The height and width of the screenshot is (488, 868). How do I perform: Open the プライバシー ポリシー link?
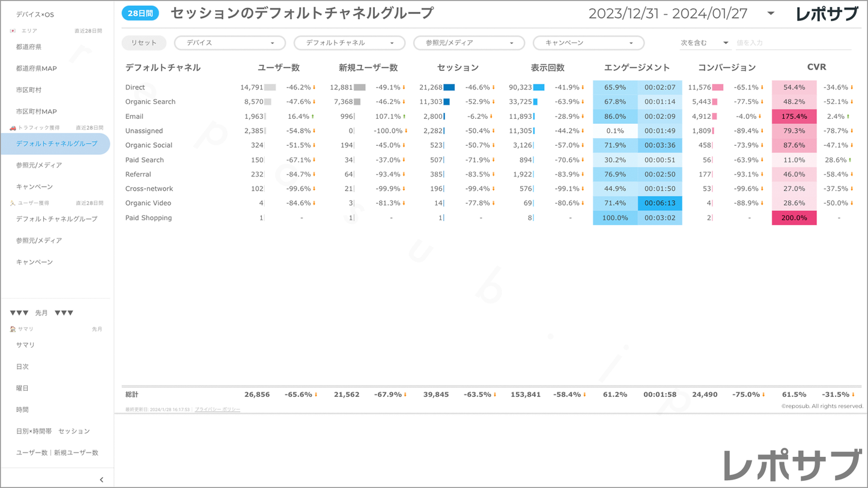[217, 409]
